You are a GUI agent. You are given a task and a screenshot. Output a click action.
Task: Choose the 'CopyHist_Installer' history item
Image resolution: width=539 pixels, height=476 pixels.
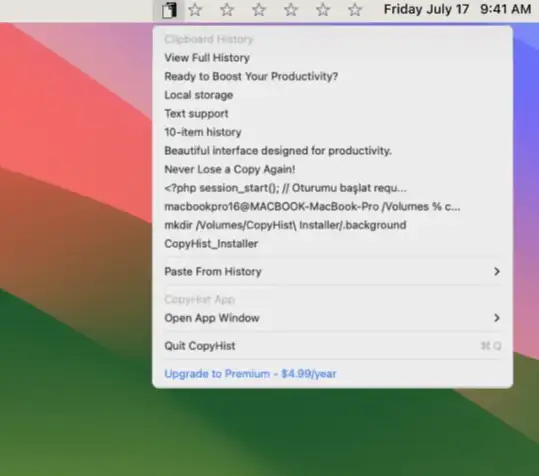pos(332,244)
